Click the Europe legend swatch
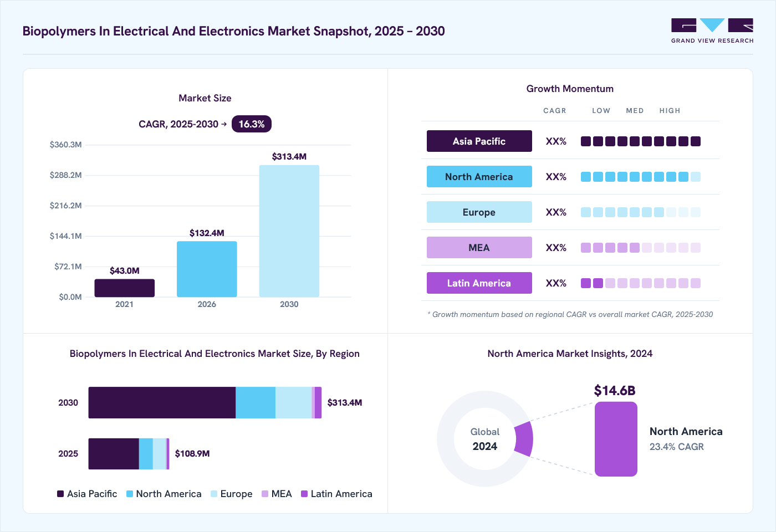 [x=214, y=494]
